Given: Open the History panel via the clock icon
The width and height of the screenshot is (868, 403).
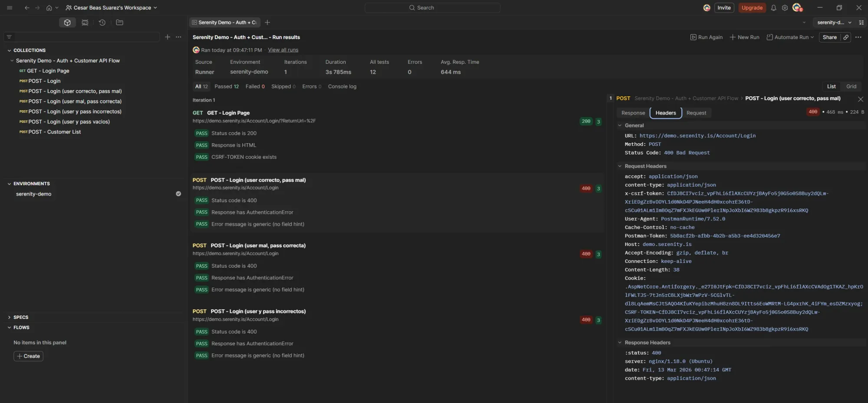Looking at the screenshot, I should point(102,22).
